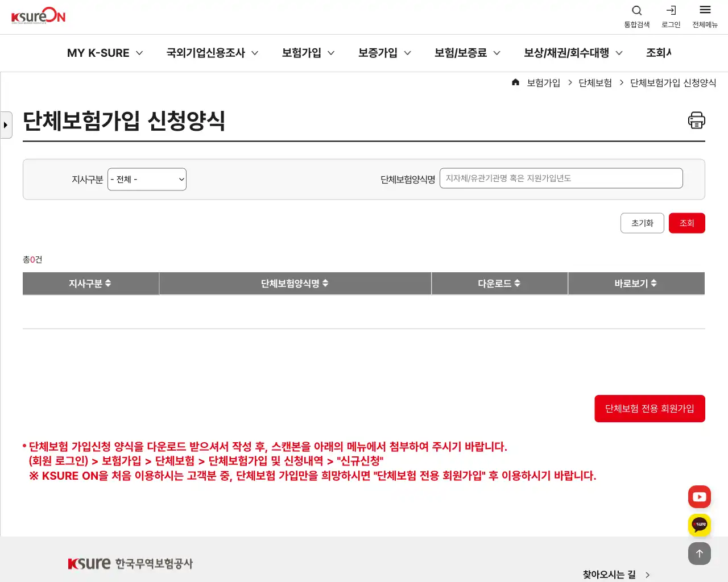The width and height of the screenshot is (728, 582).
Task: Click the 단체보험 전용 회원가입 button
Action: 650,408
